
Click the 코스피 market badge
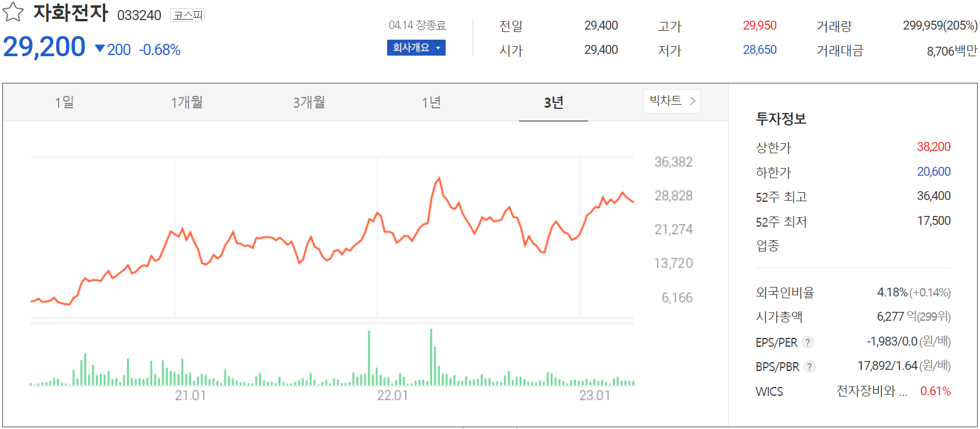[187, 15]
